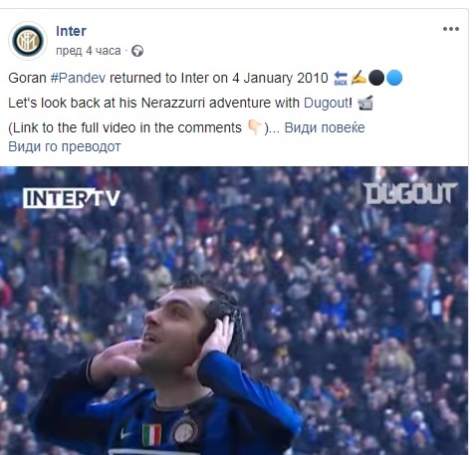Image resolution: width=476 pixels, height=455 pixels.
Task: Click the BACK arrow emoji
Action: pyautogui.click(x=341, y=79)
